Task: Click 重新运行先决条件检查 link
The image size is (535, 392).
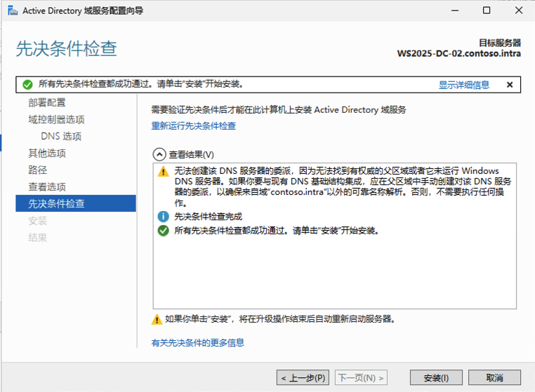Action: (x=194, y=126)
